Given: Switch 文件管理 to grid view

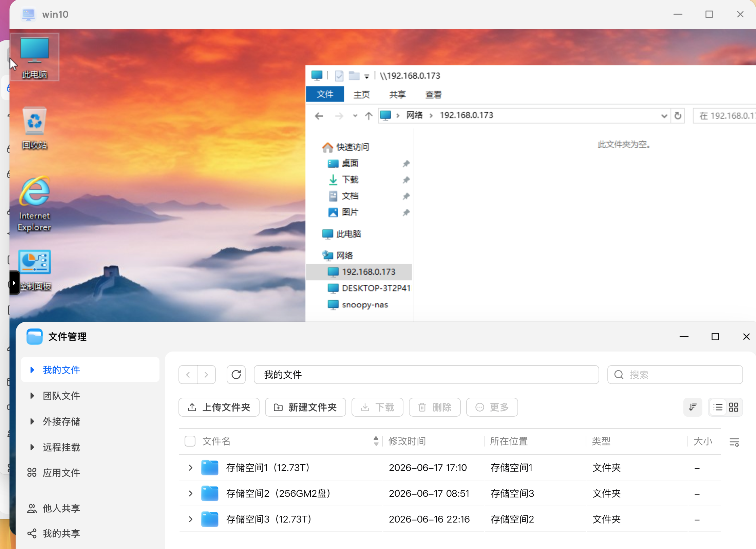Looking at the screenshot, I should (x=734, y=407).
